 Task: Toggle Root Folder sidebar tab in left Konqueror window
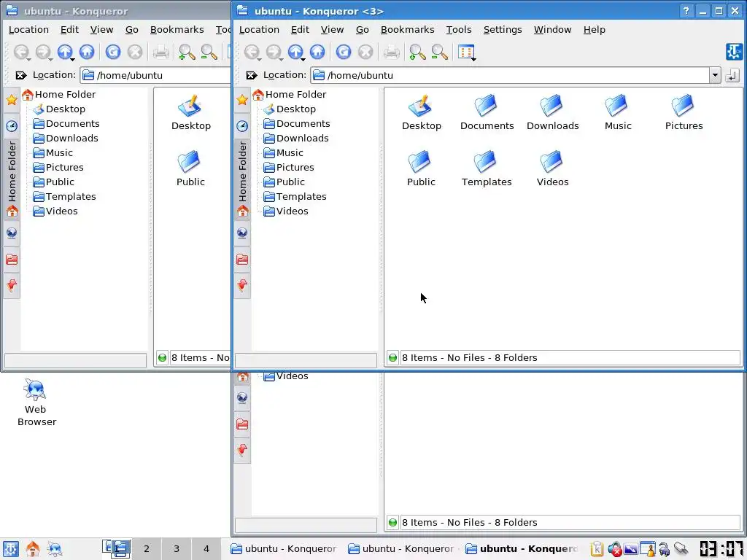(x=12, y=260)
